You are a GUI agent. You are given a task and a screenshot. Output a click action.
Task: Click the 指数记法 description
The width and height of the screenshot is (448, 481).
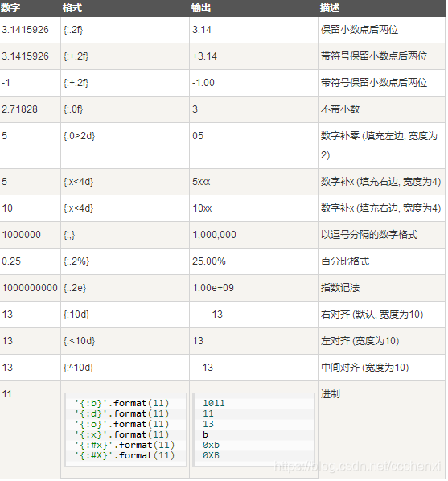tap(340, 288)
